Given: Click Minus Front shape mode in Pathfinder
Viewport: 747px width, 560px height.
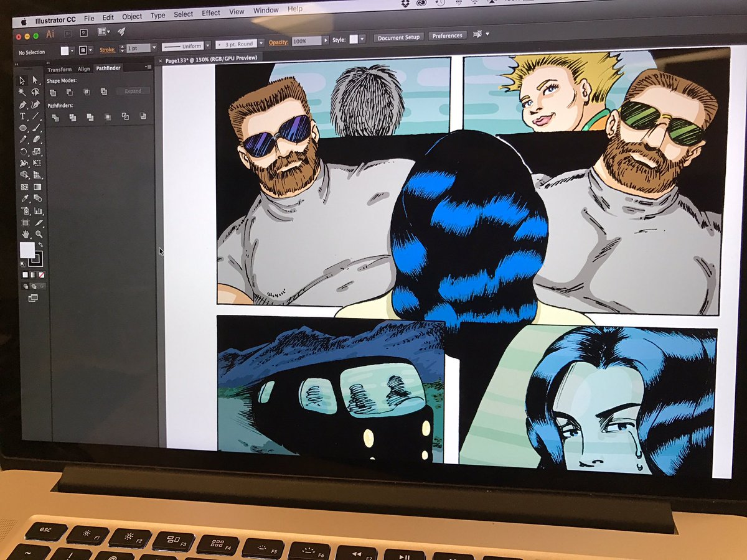Looking at the screenshot, I should (x=69, y=91).
